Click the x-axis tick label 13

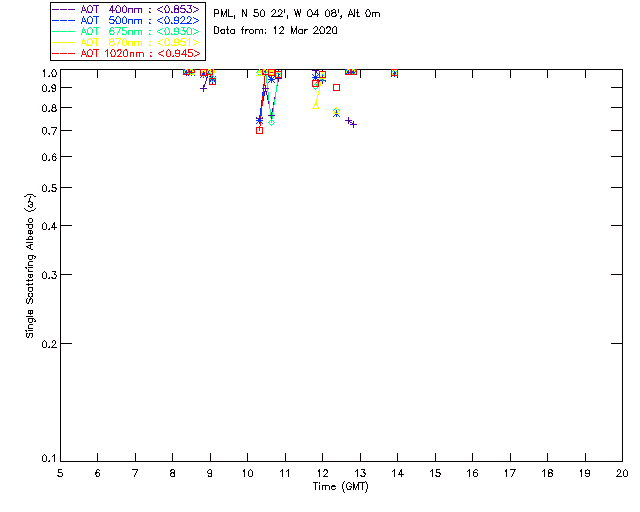pyautogui.click(x=360, y=474)
